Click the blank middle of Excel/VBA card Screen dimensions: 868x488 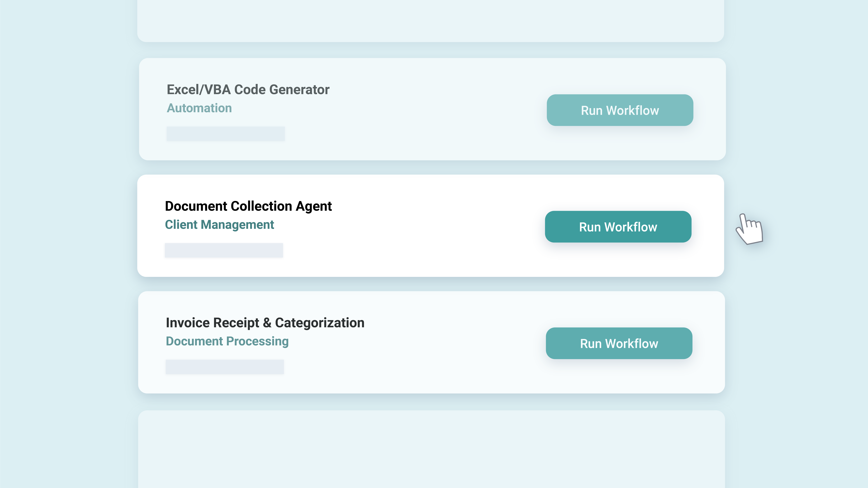click(x=438, y=109)
